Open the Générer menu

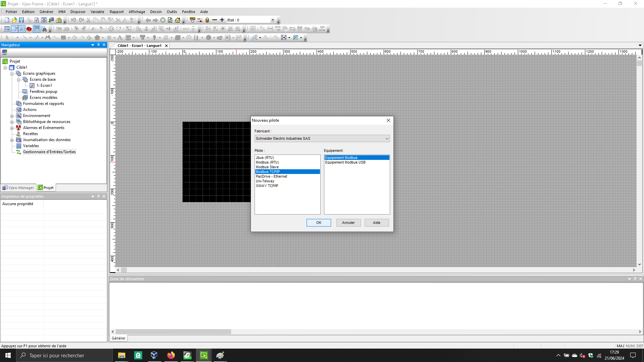tap(46, 12)
